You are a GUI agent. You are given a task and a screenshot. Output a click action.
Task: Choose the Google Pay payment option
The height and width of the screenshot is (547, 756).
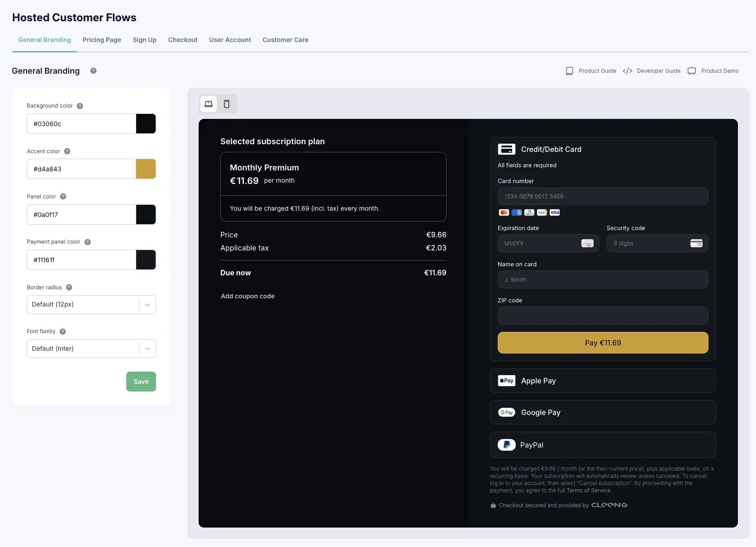coord(603,412)
